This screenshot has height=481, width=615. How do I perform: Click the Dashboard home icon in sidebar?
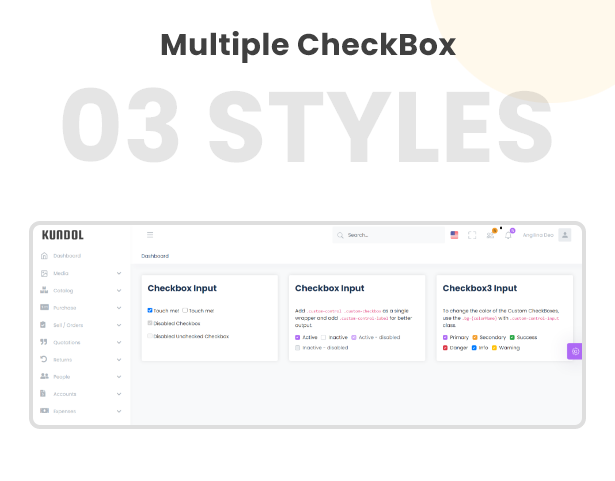tap(44, 256)
